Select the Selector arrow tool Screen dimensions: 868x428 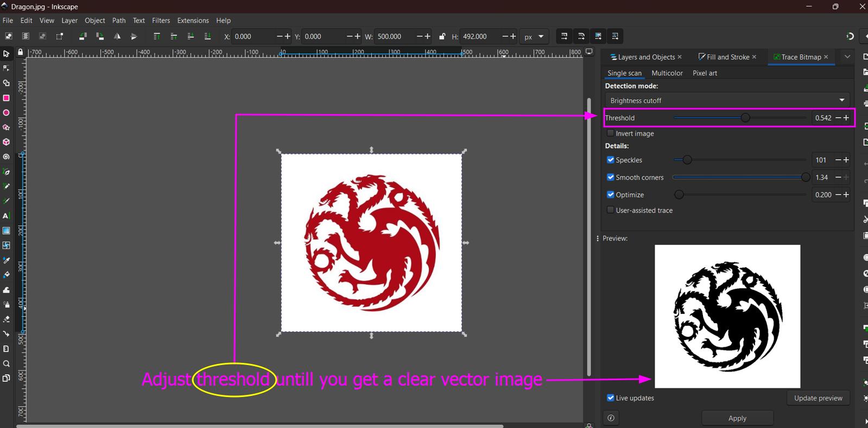pos(6,54)
